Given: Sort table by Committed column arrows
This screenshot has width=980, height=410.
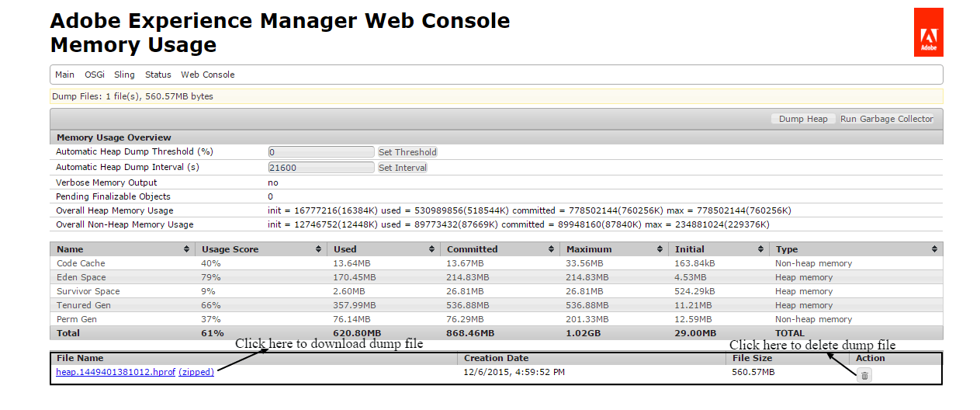Looking at the screenshot, I should click(x=552, y=249).
